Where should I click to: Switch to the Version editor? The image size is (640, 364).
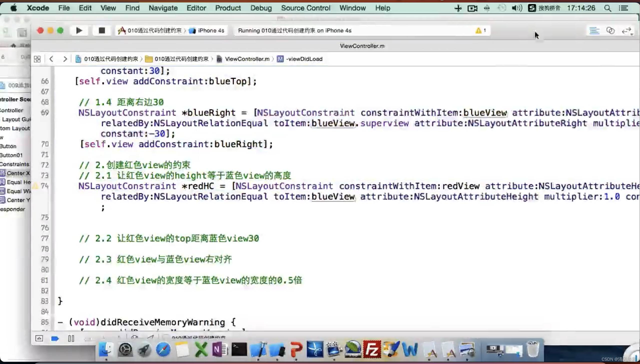click(x=626, y=31)
